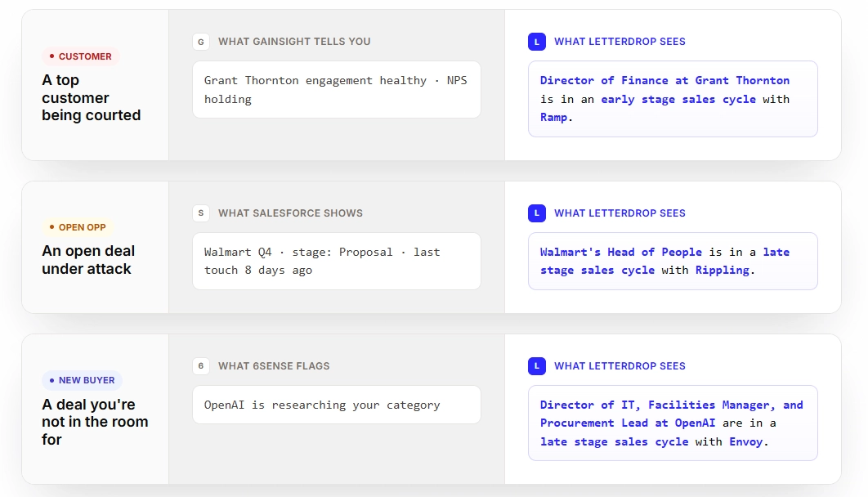
Task: Select the orange OPEN OPP tag
Action: [78, 227]
